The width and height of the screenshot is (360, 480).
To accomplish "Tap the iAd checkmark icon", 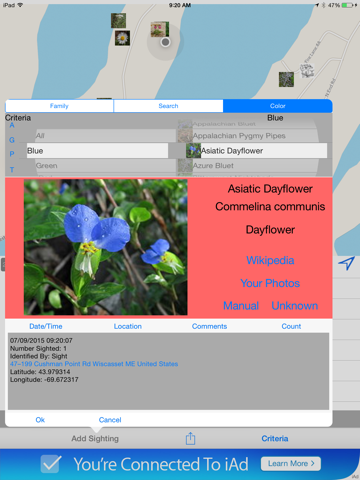I will point(51,464).
